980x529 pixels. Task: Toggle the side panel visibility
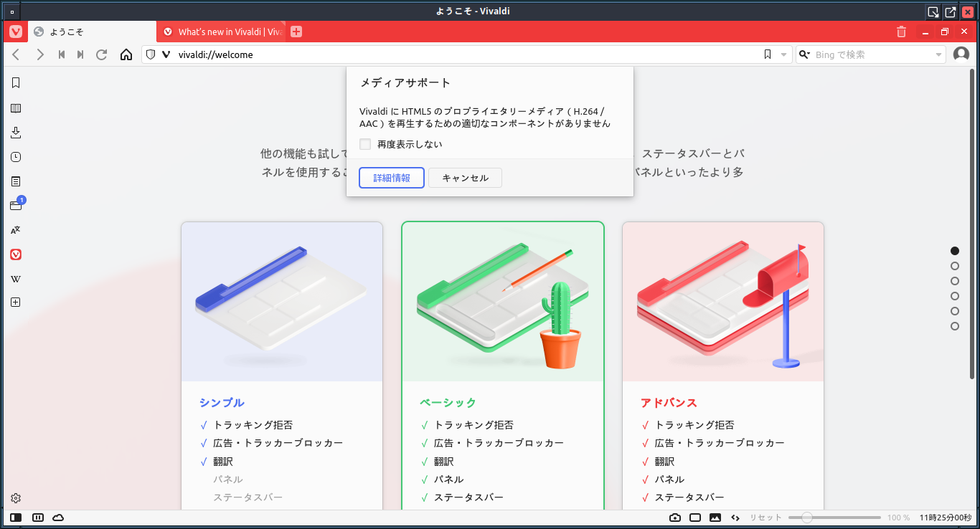coord(16,518)
